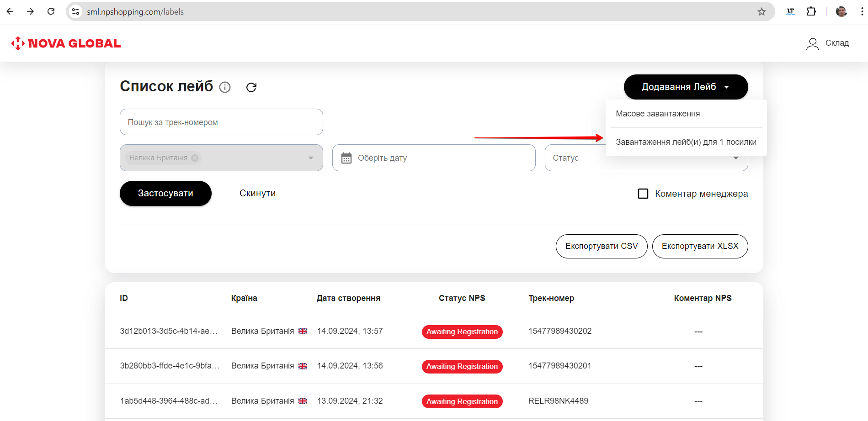Image resolution: width=868 pixels, height=421 pixels.
Task: Select row ID 1ab5d448-3964-488c-ad…
Action: 169,401
